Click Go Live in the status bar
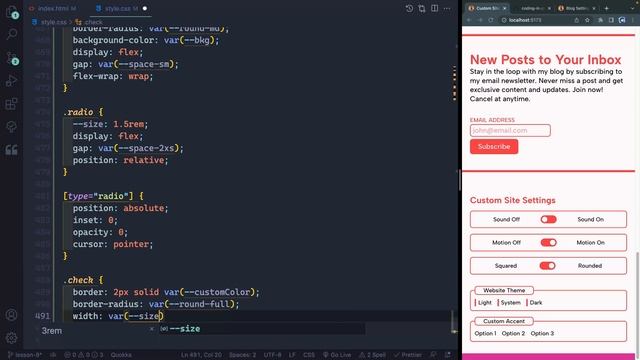 coord(337,355)
